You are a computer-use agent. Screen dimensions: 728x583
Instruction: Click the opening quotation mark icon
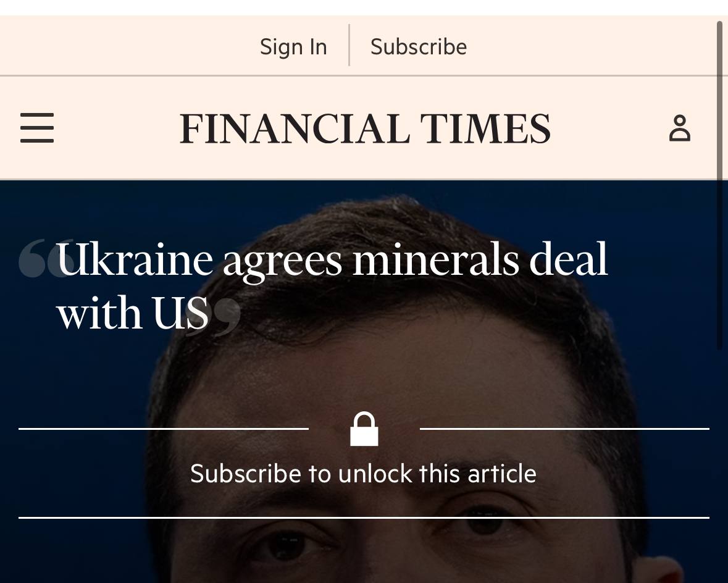pos(44,258)
